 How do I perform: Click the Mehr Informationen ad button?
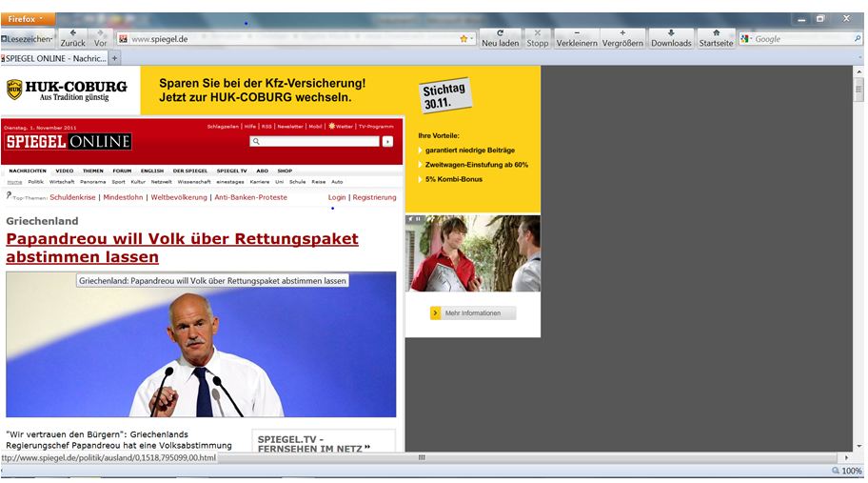473,313
